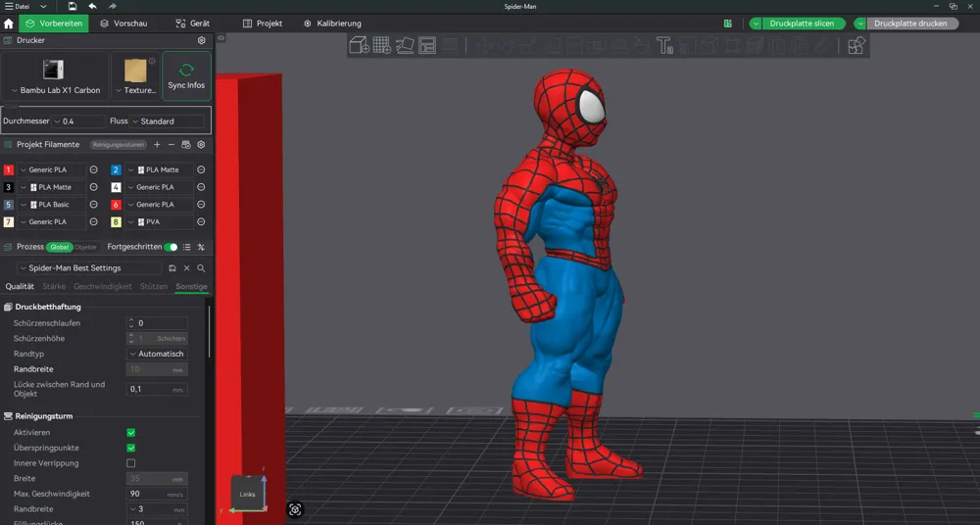Switch to the Vorschau tab
Viewport: 980px width, 525px height.
[x=123, y=24]
